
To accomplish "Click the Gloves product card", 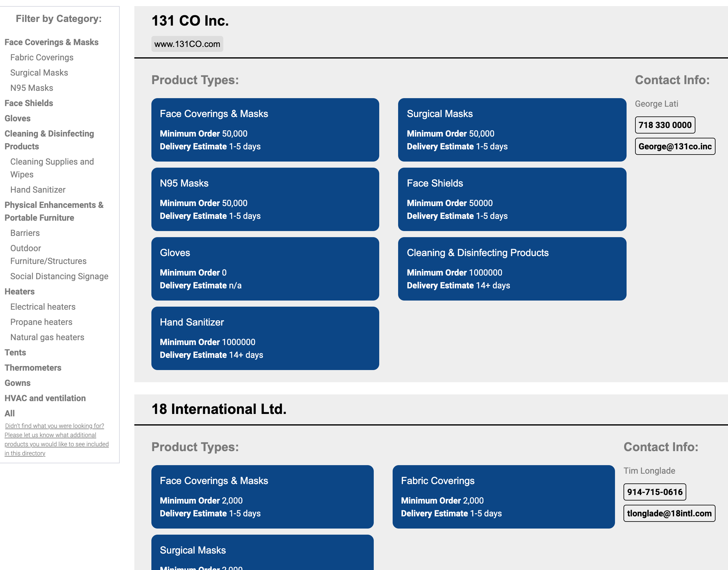I will click(x=265, y=269).
